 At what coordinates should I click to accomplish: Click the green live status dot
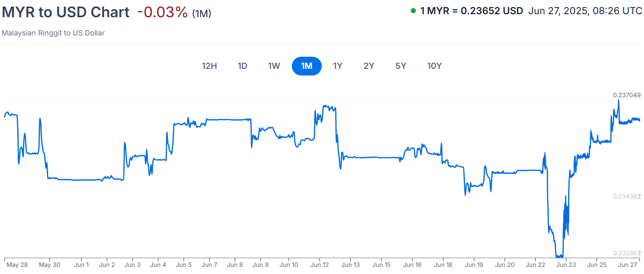(413, 11)
